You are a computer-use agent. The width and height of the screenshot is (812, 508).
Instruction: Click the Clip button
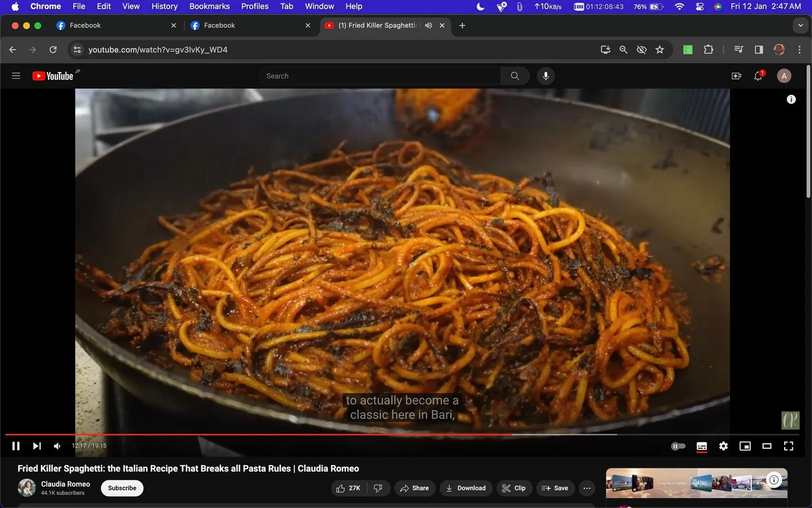(x=514, y=488)
